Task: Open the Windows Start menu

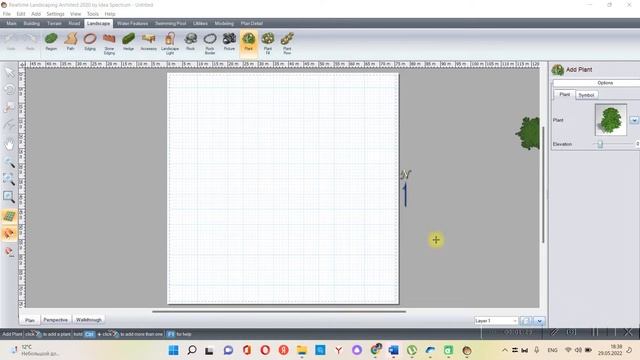Action: pos(173,350)
